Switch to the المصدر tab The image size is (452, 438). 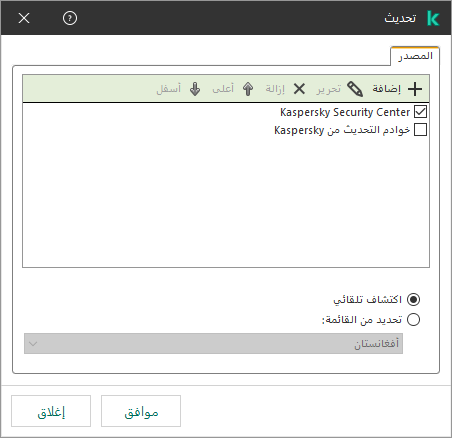(x=415, y=56)
